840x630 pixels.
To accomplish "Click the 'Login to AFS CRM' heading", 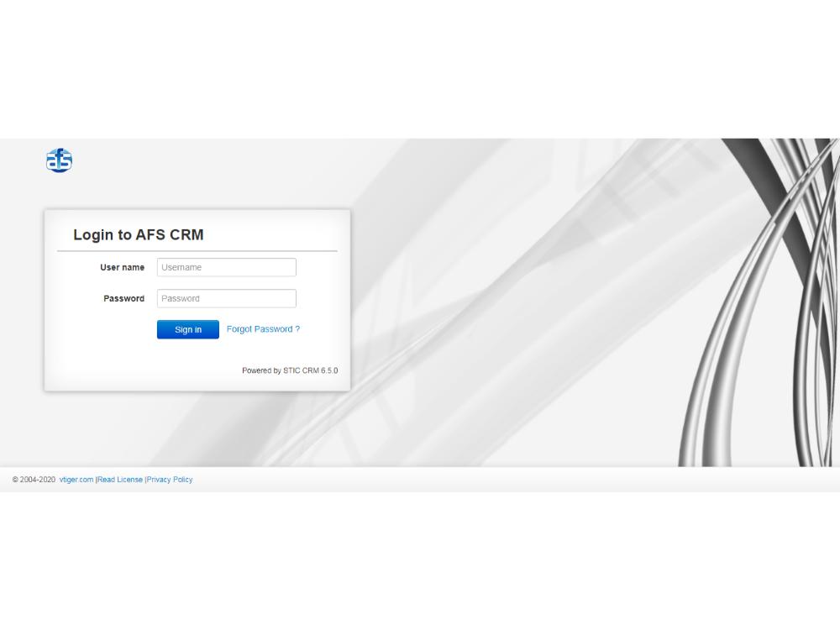I will (x=139, y=234).
